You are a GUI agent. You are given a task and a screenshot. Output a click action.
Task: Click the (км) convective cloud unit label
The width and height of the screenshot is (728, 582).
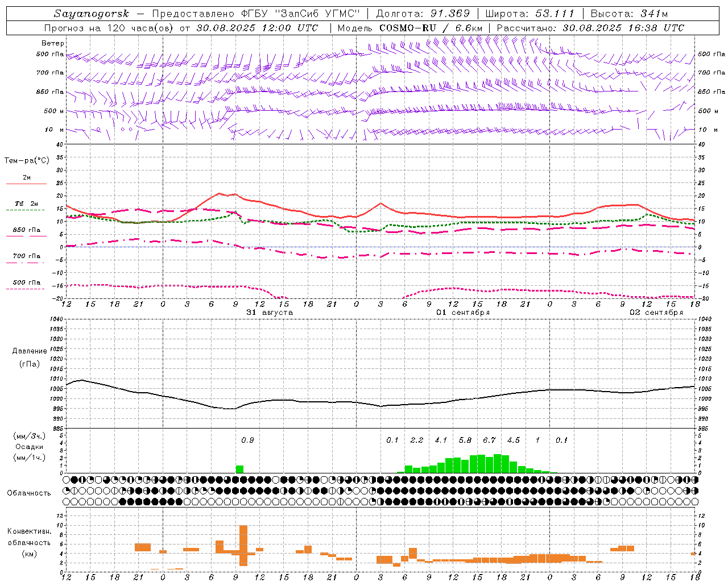pyautogui.click(x=29, y=554)
